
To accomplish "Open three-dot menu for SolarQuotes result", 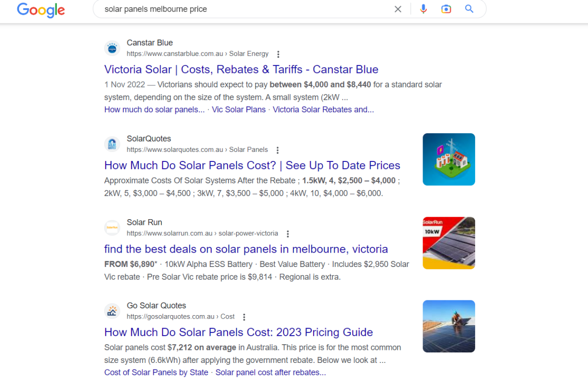I will 277,150.
